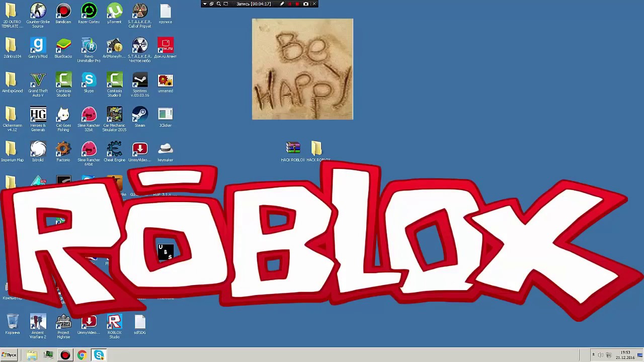Open Google Chrome from the taskbar
The width and height of the screenshot is (644, 362).
[82, 355]
